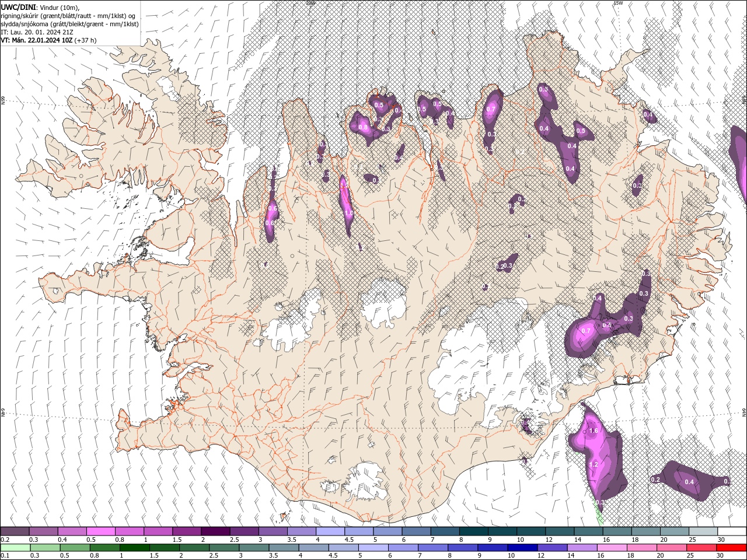The image size is (747, 560).
Task: Click the 'VT: Mán. 22.01.2024 10Z' valid time
Action: click(36, 40)
